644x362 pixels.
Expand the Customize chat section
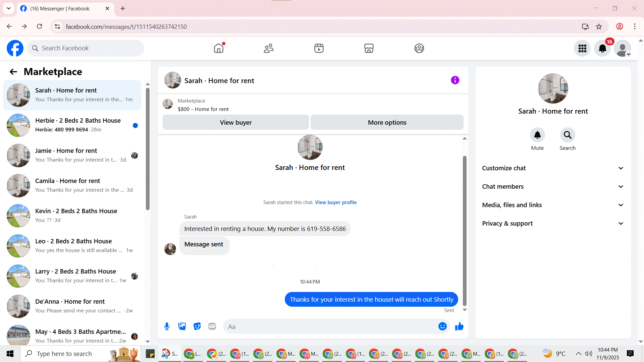[553, 168]
